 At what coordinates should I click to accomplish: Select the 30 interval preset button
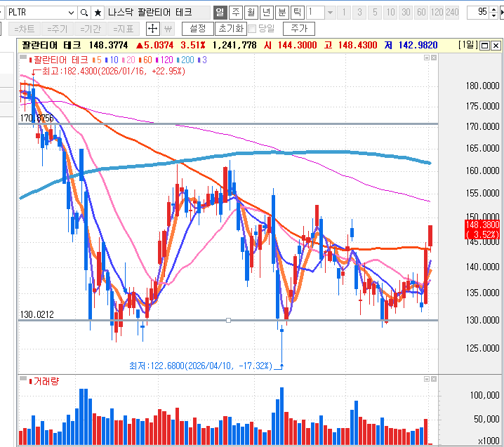tap(406, 13)
